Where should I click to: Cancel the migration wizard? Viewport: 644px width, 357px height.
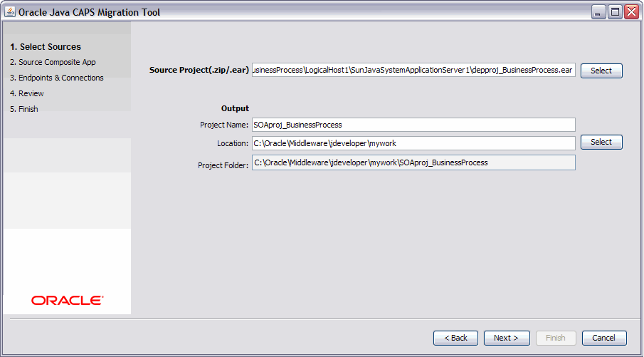[604, 338]
